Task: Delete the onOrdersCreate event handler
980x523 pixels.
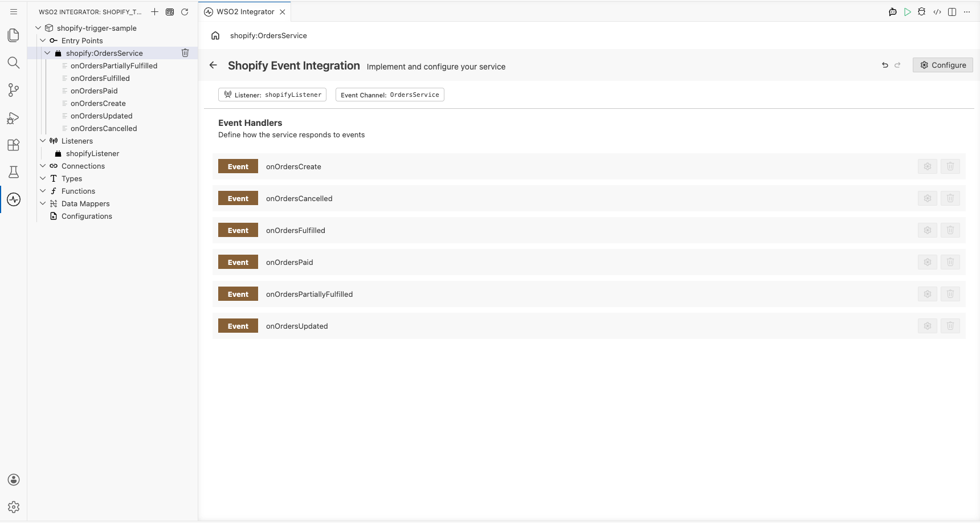Action: [x=950, y=166]
